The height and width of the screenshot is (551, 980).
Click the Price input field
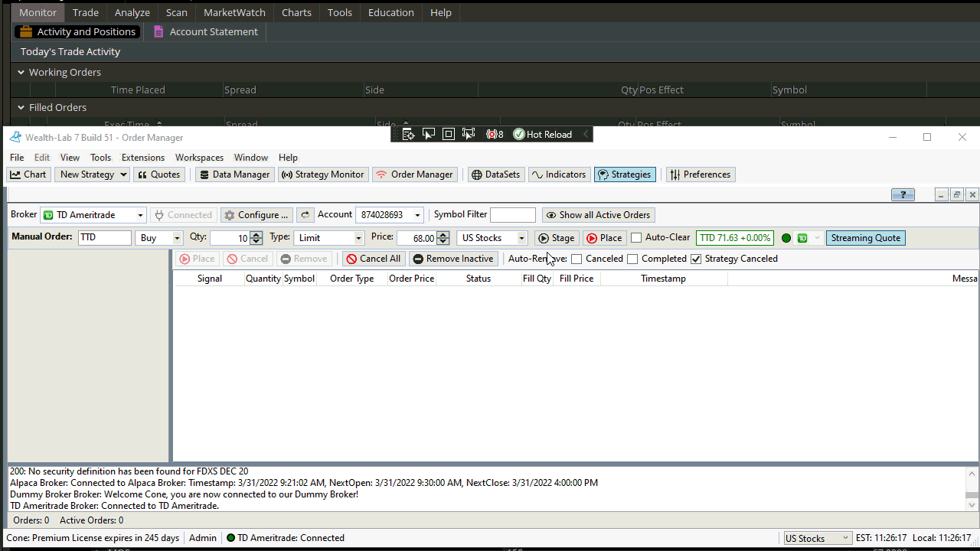coord(416,238)
